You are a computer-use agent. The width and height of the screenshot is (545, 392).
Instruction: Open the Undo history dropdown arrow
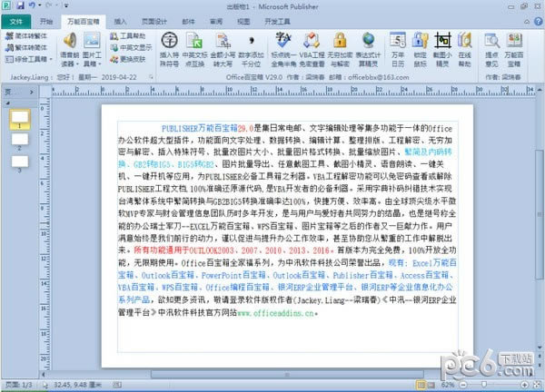pos(39,5)
